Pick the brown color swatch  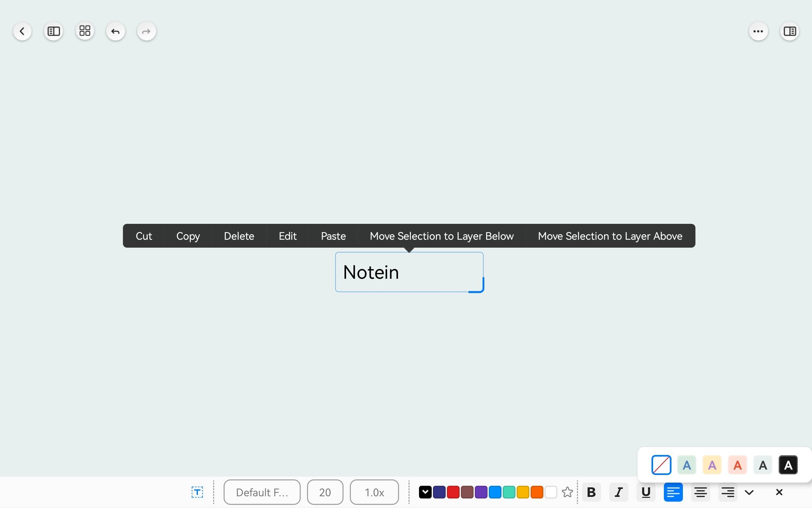pyautogui.click(x=467, y=492)
